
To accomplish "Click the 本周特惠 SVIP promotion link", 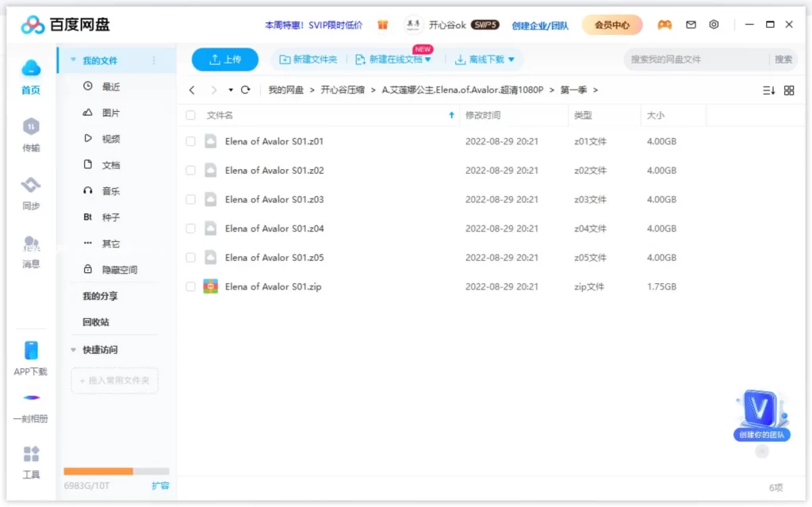I will pos(314,25).
